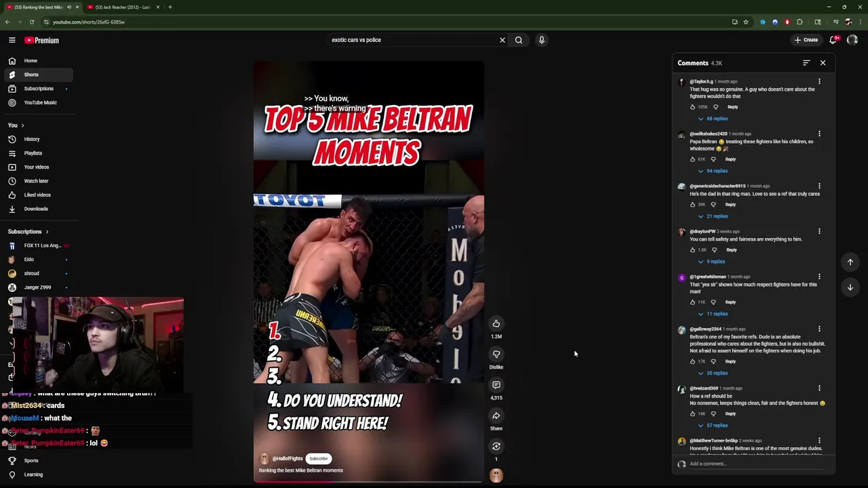Subscribe to @HallofFights
This screenshot has height=488, width=868.
[x=318, y=459]
